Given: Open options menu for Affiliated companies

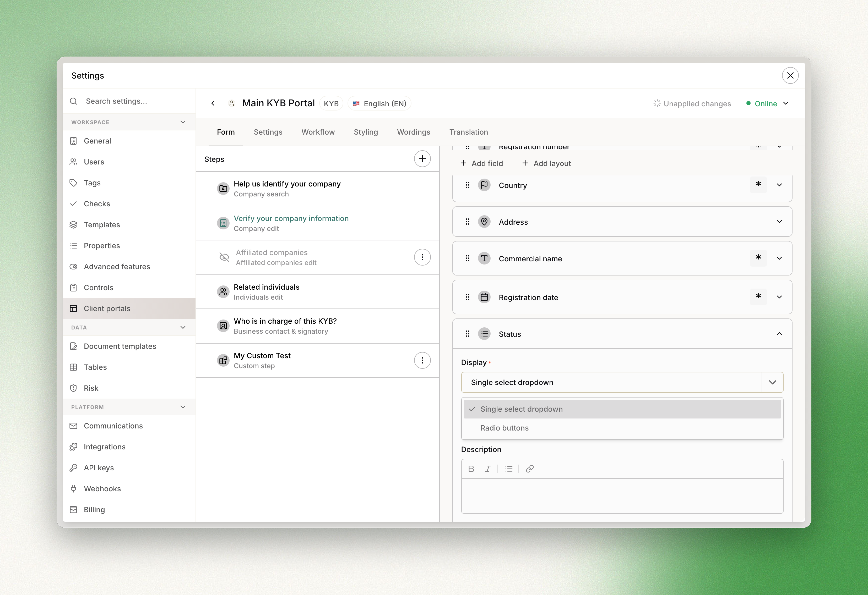Looking at the screenshot, I should (422, 257).
